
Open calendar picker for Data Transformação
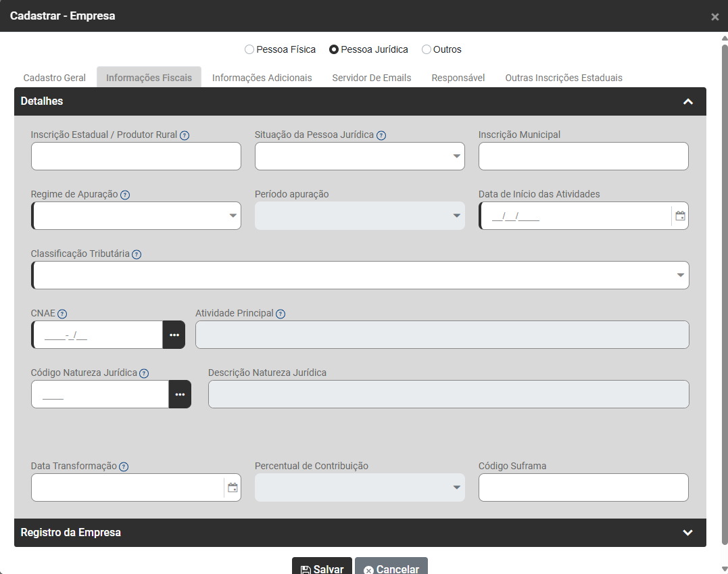(233, 488)
